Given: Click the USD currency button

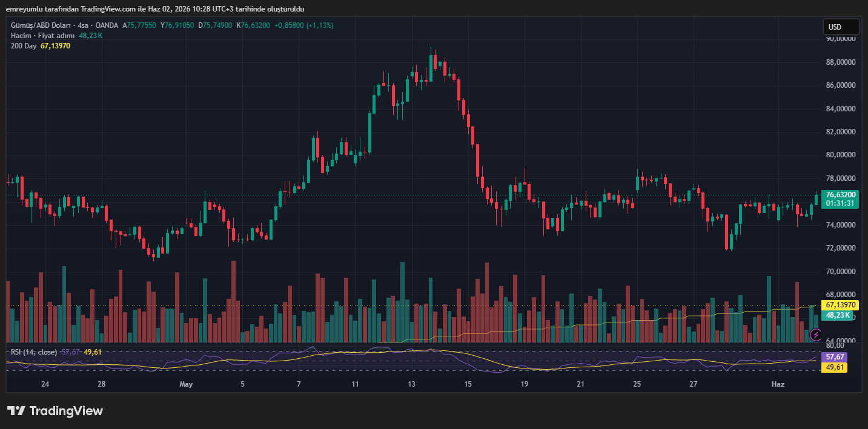Looking at the screenshot, I should (841, 27).
